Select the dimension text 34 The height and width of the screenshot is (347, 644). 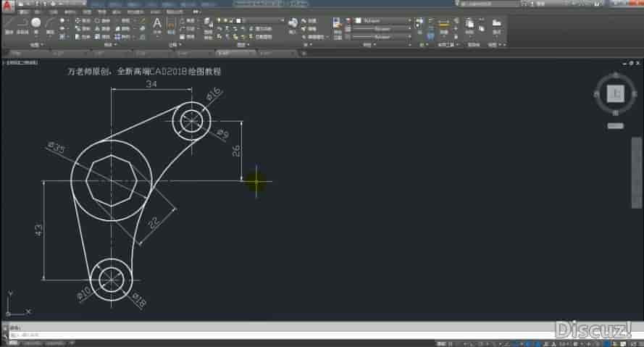click(x=151, y=84)
